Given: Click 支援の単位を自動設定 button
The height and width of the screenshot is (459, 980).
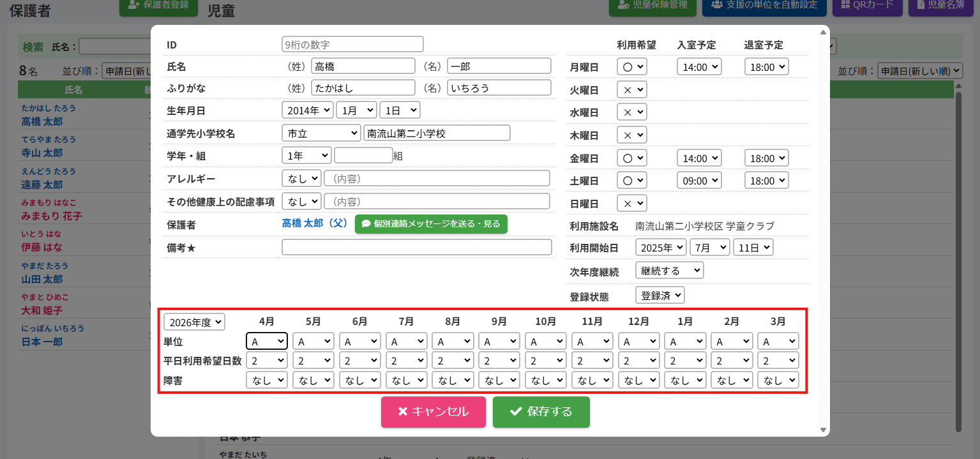Looking at the screenshot, I should 764,5.
